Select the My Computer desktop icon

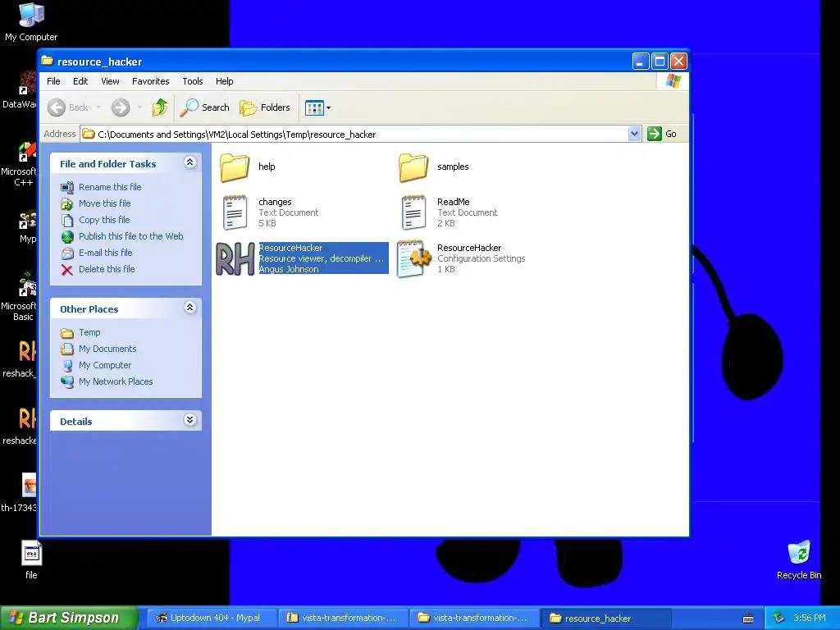pos(31,21)
